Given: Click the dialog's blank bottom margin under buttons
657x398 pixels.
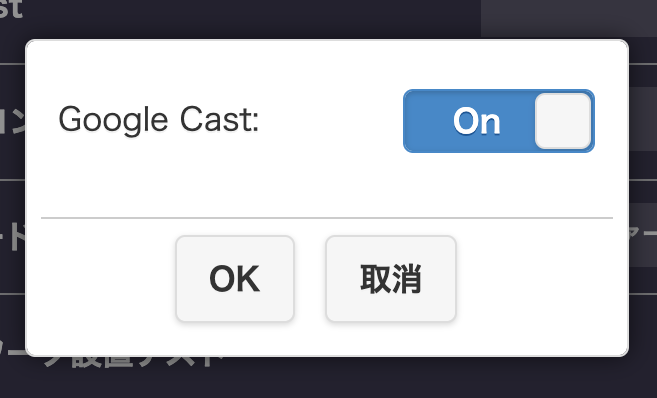Looking at the screenshot, I should click(x=327, y=339).
